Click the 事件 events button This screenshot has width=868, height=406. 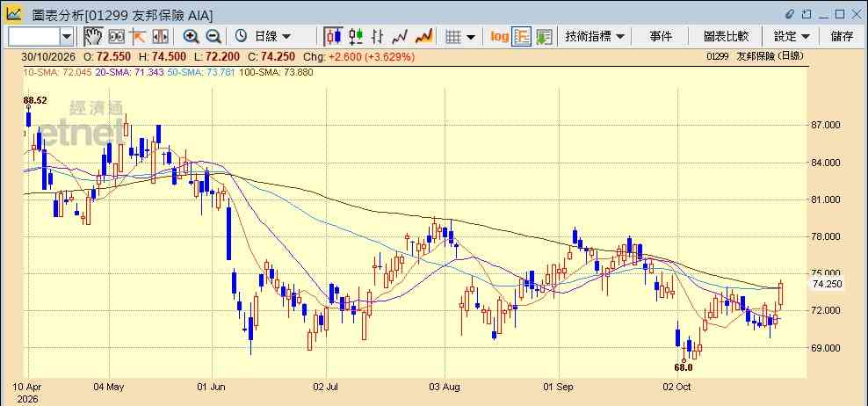(x=661, y=37)
